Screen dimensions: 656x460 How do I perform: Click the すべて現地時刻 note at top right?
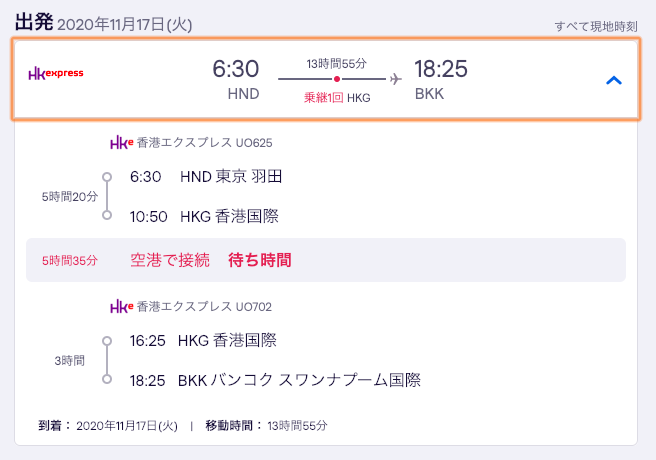pyautogui.click(x=596, y=27)
